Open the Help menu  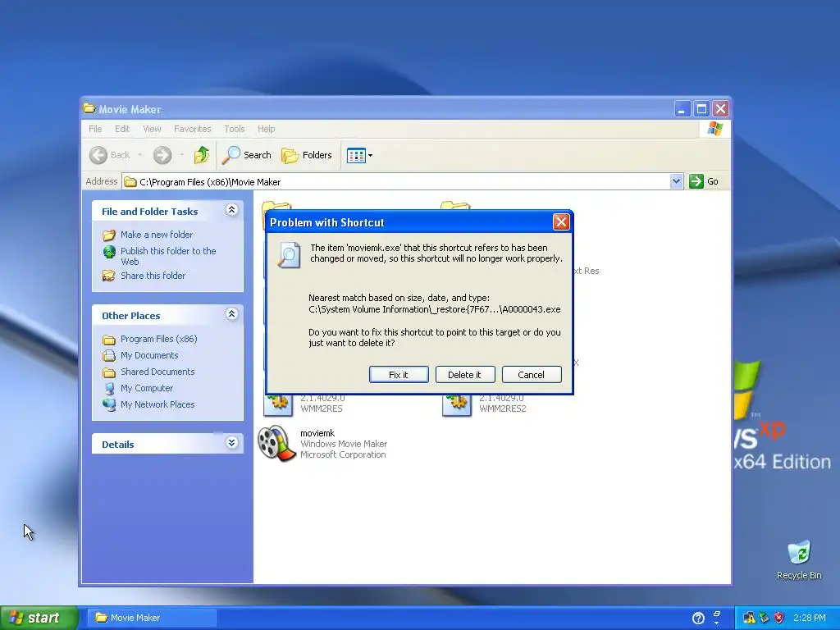pyautogui.click(x=267, y=129)
